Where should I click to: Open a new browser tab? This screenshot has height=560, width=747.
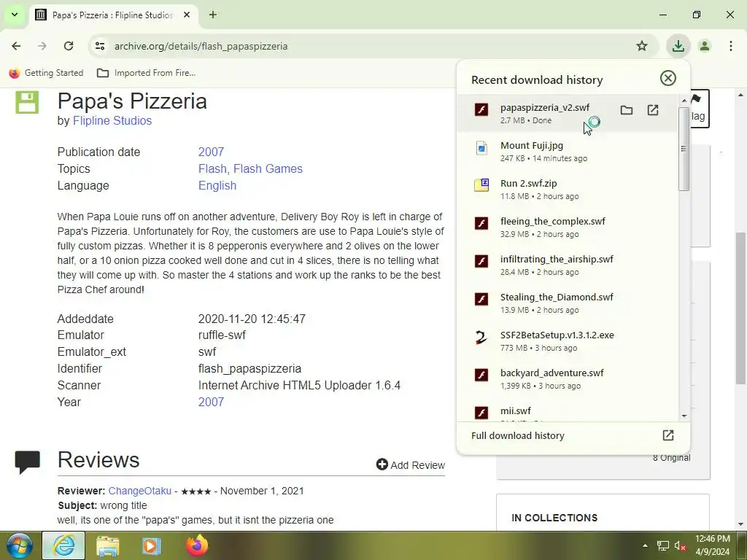click(x=213, y=15)
